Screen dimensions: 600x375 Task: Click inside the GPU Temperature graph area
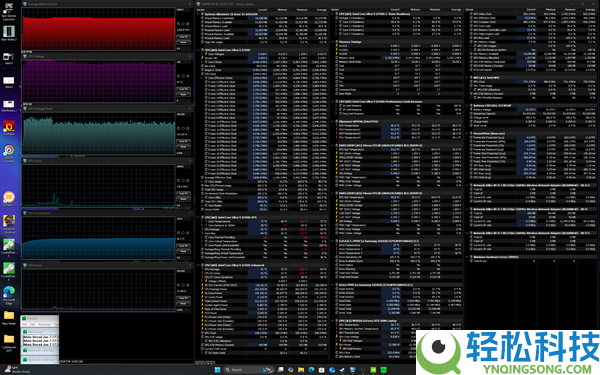click(x=98, y=238)
